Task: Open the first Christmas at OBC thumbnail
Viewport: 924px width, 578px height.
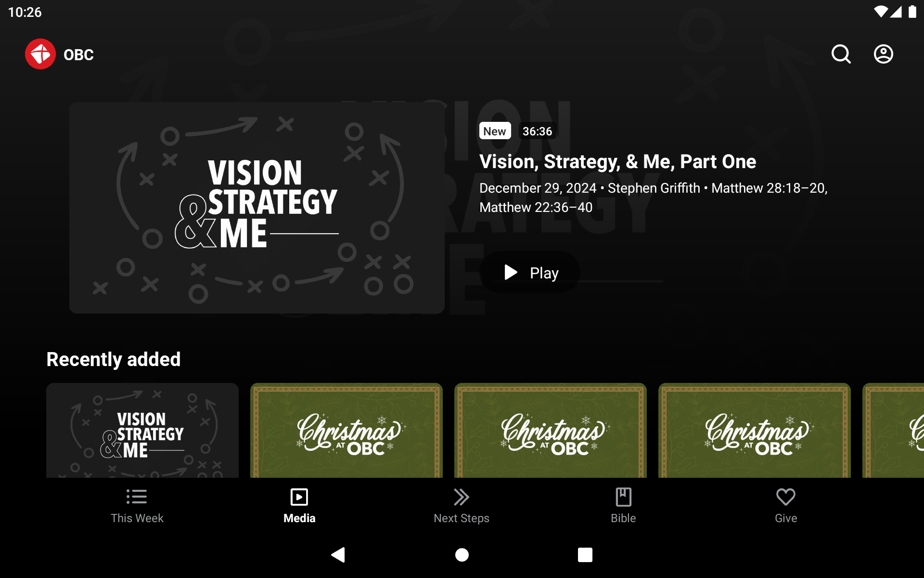Action: coord(346,430)
